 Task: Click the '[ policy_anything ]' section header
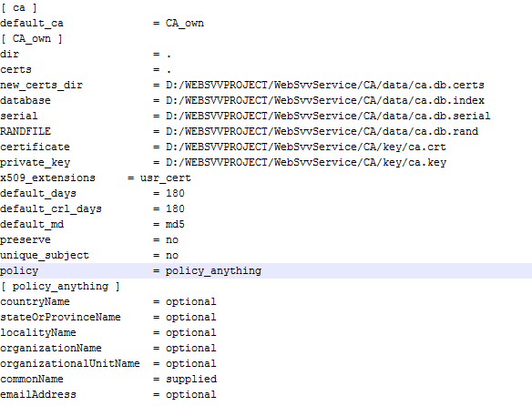(60, 286)
